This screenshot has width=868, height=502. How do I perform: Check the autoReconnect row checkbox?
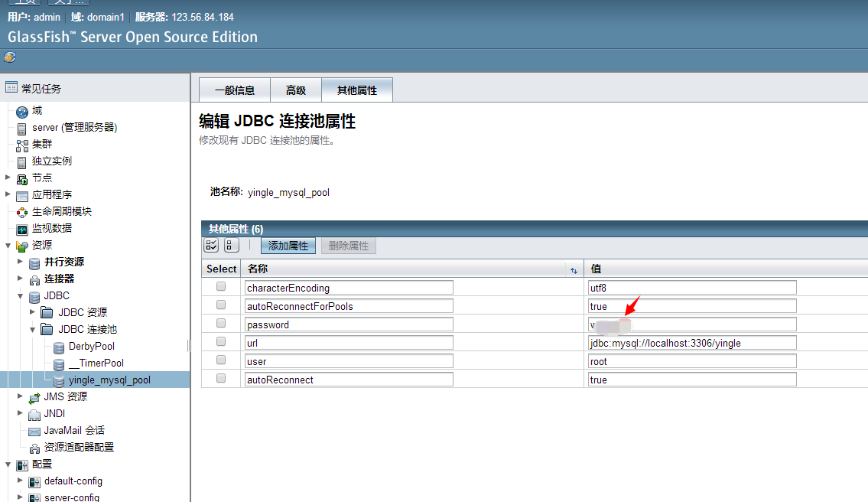(x=221, y=378)
